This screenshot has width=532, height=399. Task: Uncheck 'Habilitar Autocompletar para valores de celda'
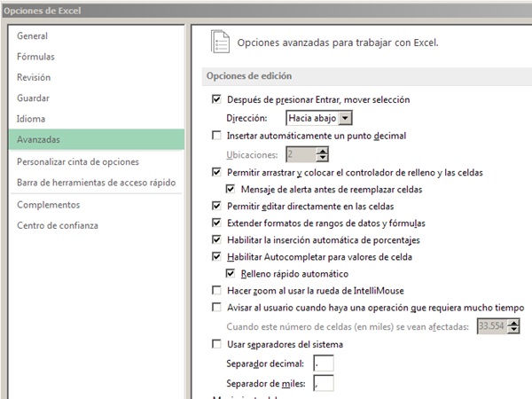[x=216, y=256]
